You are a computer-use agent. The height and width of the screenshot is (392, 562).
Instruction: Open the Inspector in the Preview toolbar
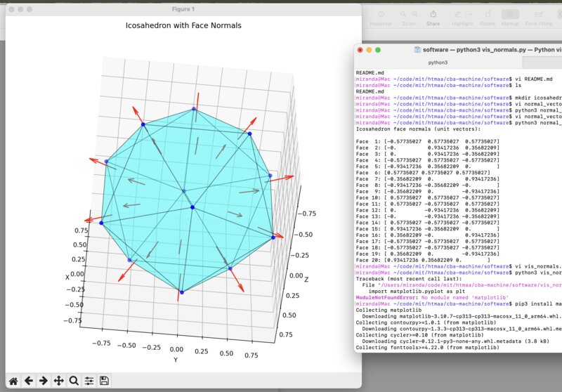click(381, 15)
